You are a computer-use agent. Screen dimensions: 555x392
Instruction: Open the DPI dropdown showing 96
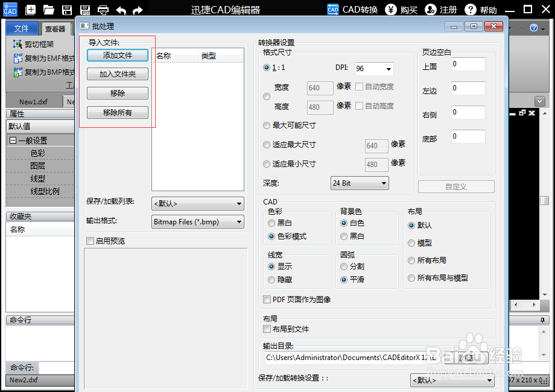pyautogui.click(x=373, y=69)
